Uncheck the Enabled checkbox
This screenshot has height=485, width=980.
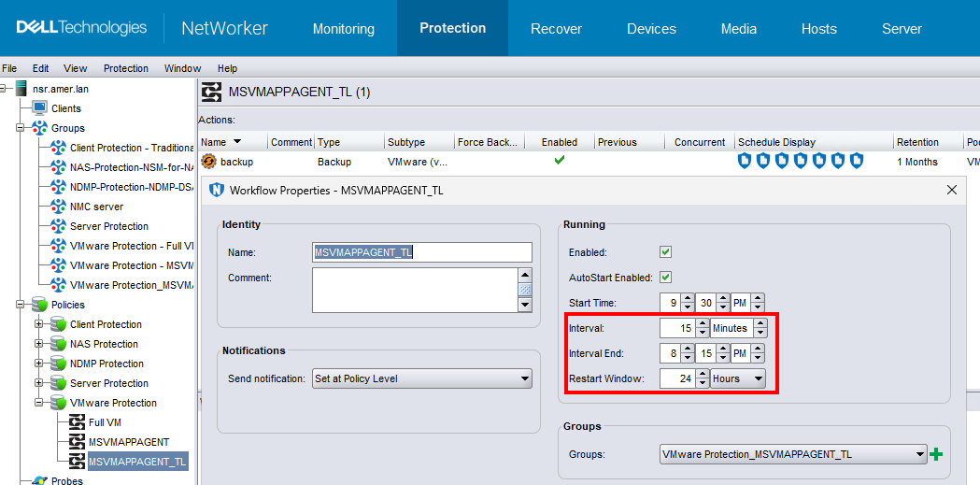(x=666, y=252)
